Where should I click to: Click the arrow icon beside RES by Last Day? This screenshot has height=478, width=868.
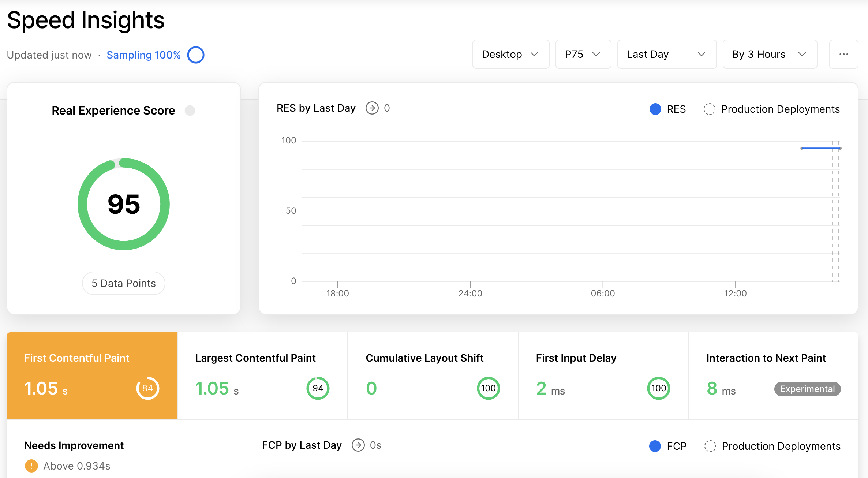click(x=372, y=108)
